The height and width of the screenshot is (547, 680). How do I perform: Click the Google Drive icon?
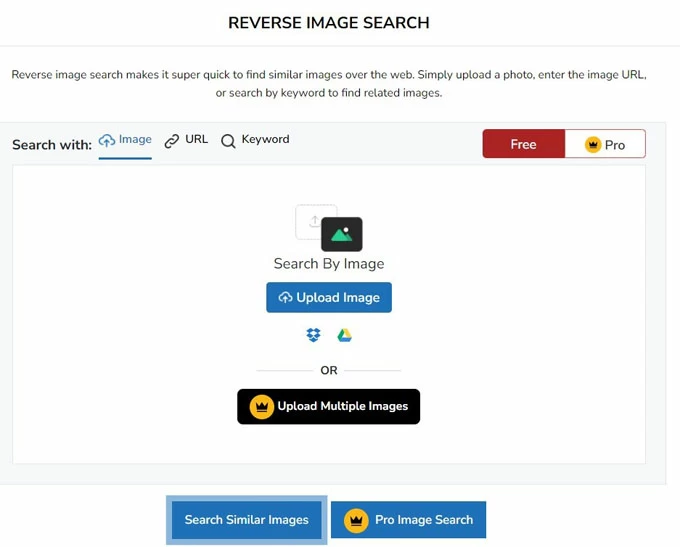(344, 335)
